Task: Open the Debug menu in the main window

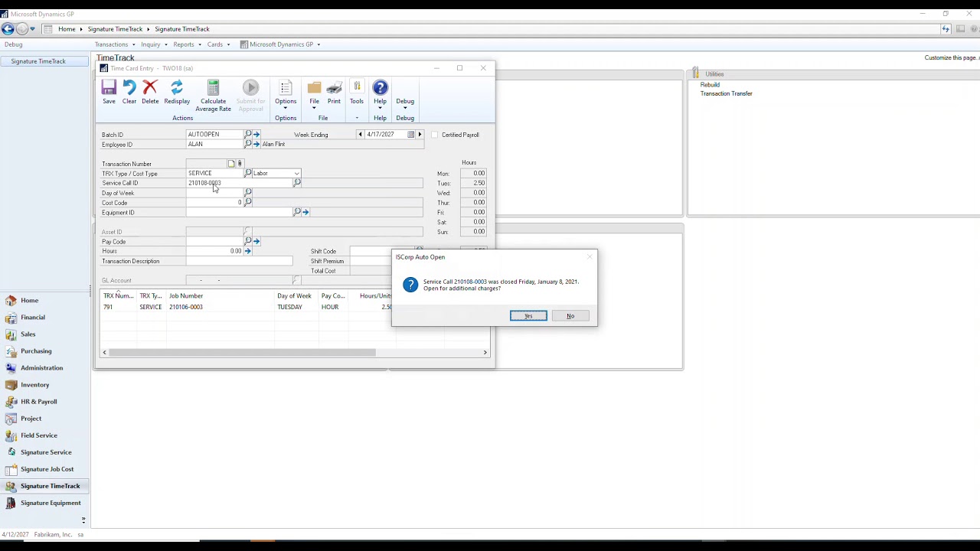Action: coord(13,44)
